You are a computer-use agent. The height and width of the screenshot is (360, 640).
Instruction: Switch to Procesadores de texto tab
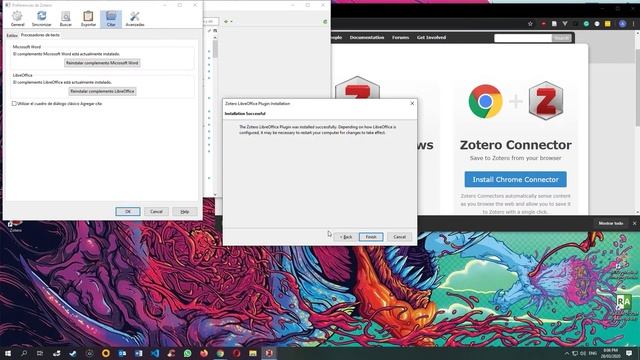pyautogui.click(x=40, y=35)
